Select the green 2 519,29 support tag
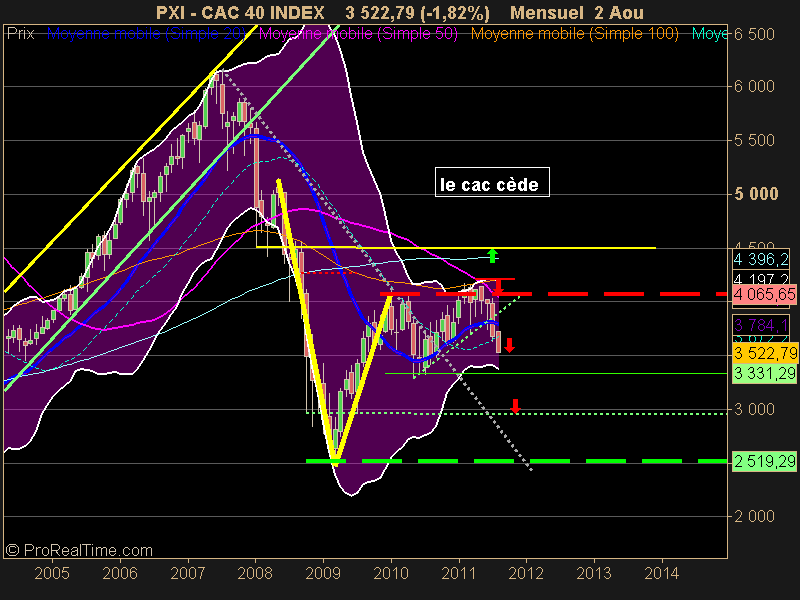Image resolution: width=800 pixels, height=600 pixels. point(764,462)
